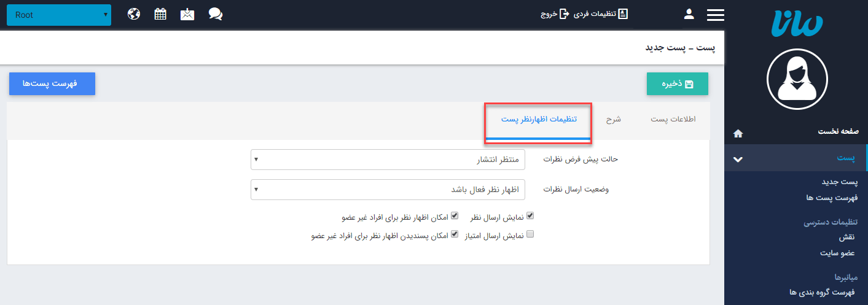Collapse the پست sidebar menu chevron
The width and height of the screenshot is (868, 305).
[738, 159]
